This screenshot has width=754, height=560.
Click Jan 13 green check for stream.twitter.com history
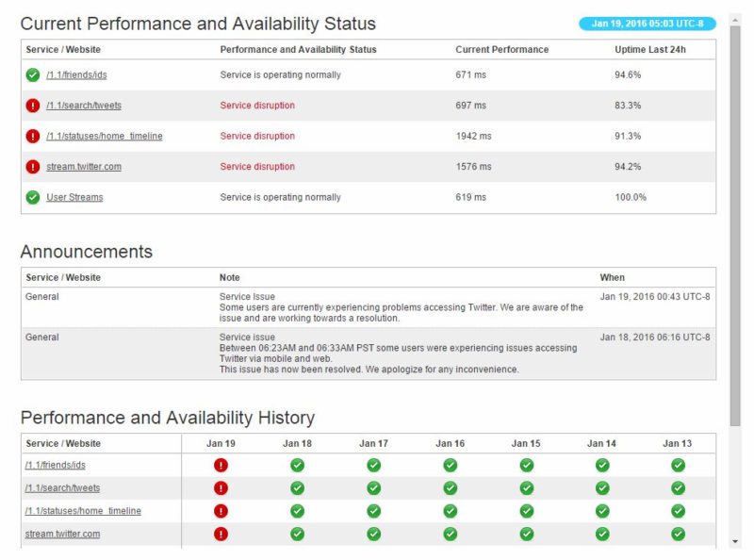[678, 534]
